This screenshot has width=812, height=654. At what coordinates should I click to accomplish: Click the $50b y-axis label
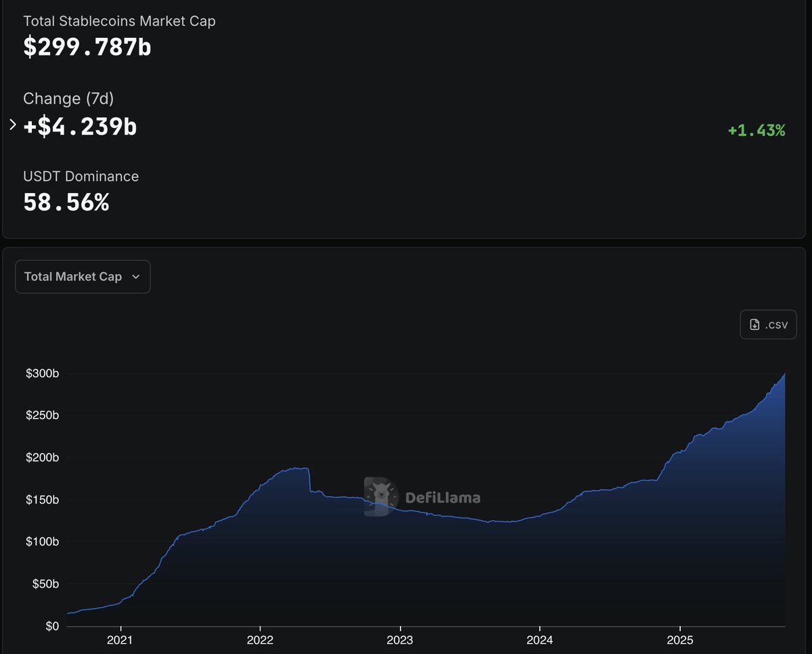45,584
